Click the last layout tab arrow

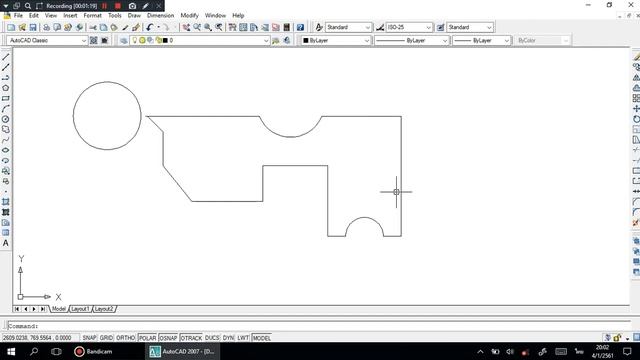point(42,309)
